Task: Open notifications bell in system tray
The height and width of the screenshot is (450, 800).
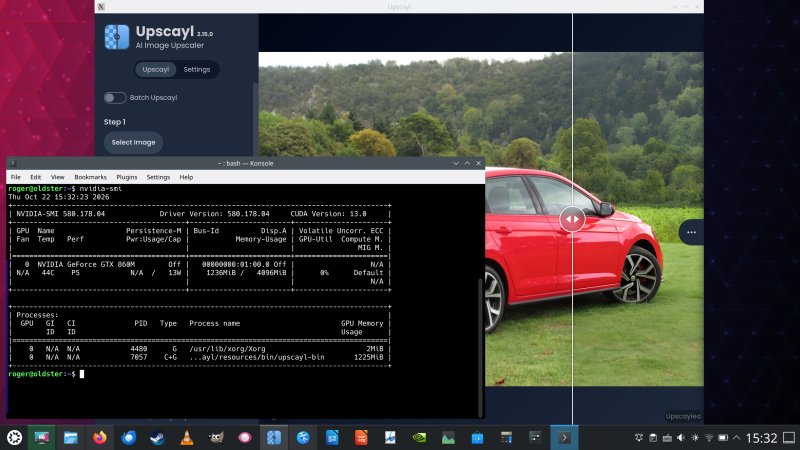Action: point(639,438)
